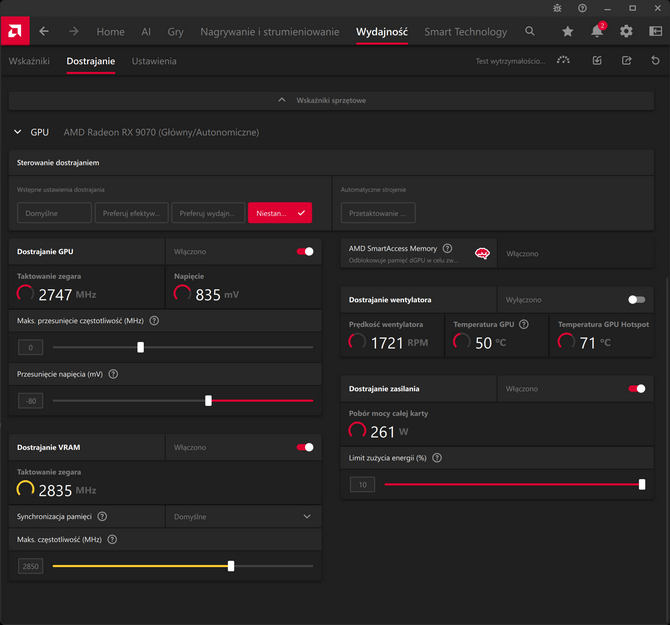This screenshot has height=625, width=670.
Task: Click max frequency offset slider handle
Action: (x=141, y=347)
